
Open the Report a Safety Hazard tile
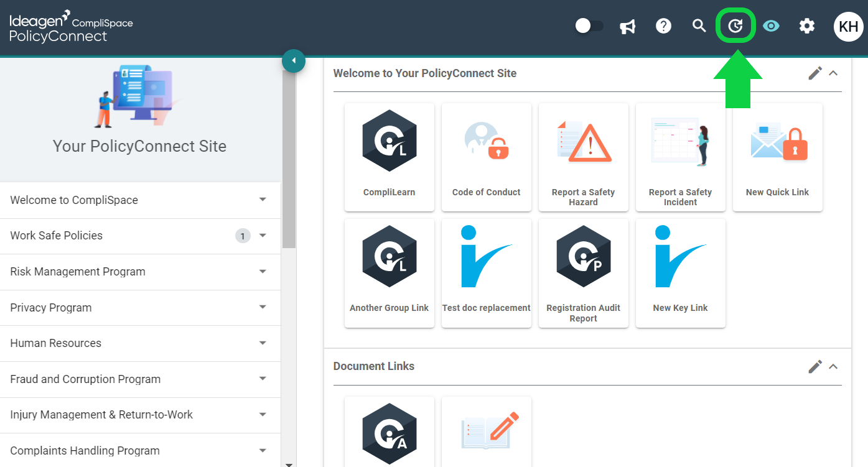coord(584,157)
